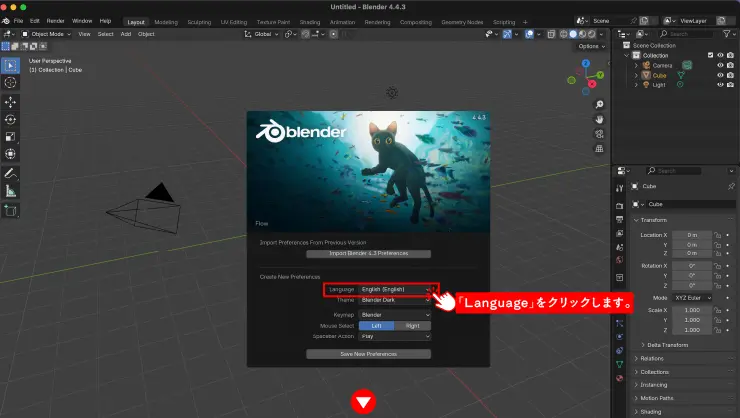
Task: Open the Tool properties tab icon
Action: coord(620,188)
